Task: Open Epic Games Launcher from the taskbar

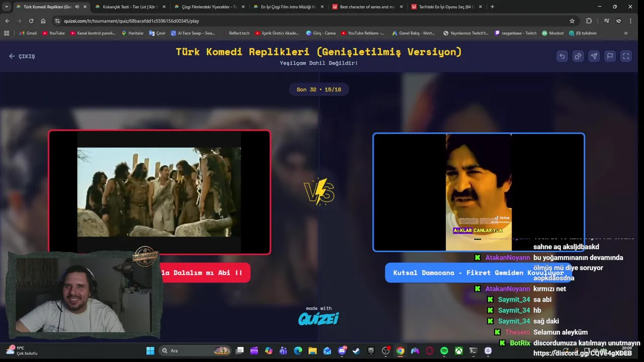Action: click(371, 350)
